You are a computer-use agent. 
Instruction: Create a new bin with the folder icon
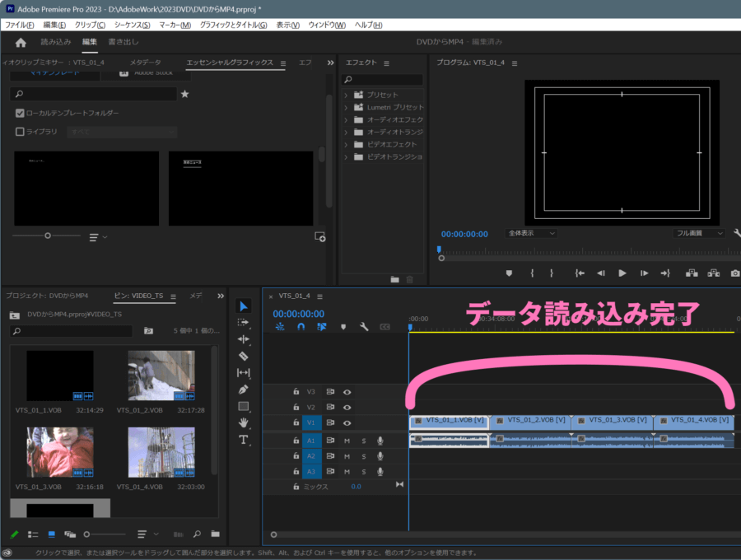pyautogui.click(x=217, y=534)
